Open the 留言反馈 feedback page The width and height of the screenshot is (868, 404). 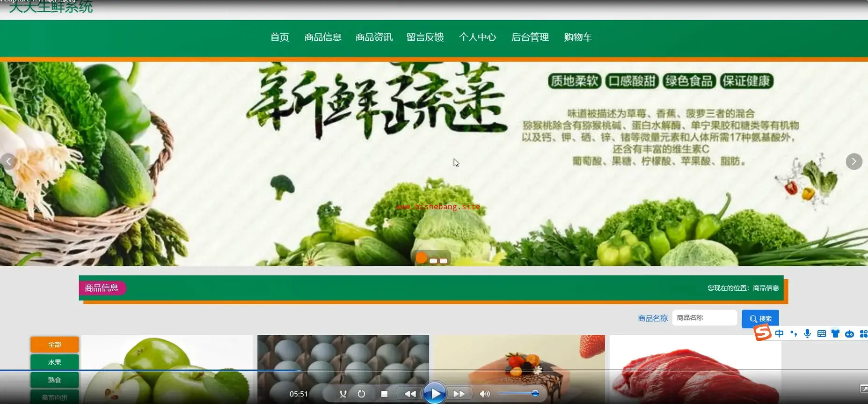[x=425, y=37]
